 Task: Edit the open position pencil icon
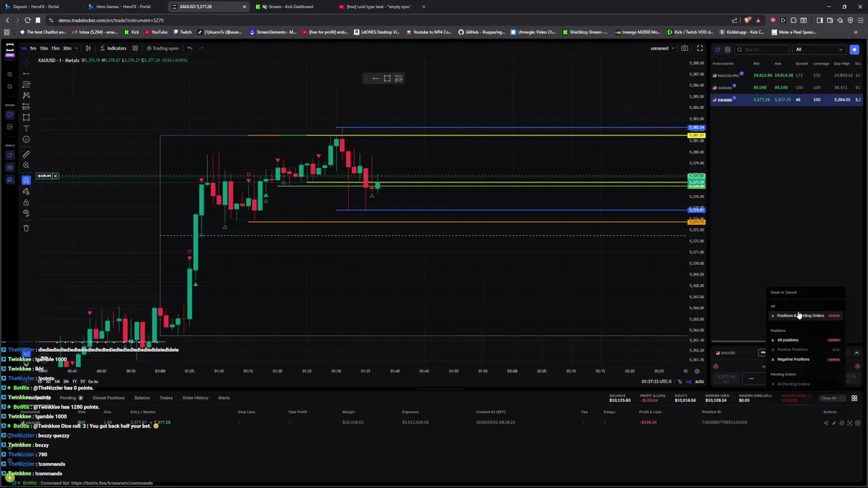click(834, 423)
